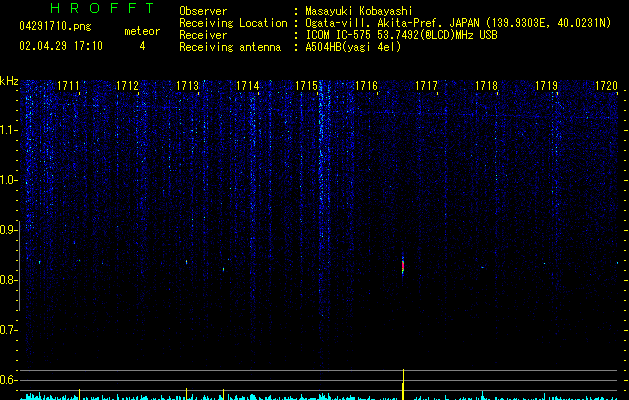629x400 pixels.
Task: Select the file name 04291710.png
Action: [55, 27]
